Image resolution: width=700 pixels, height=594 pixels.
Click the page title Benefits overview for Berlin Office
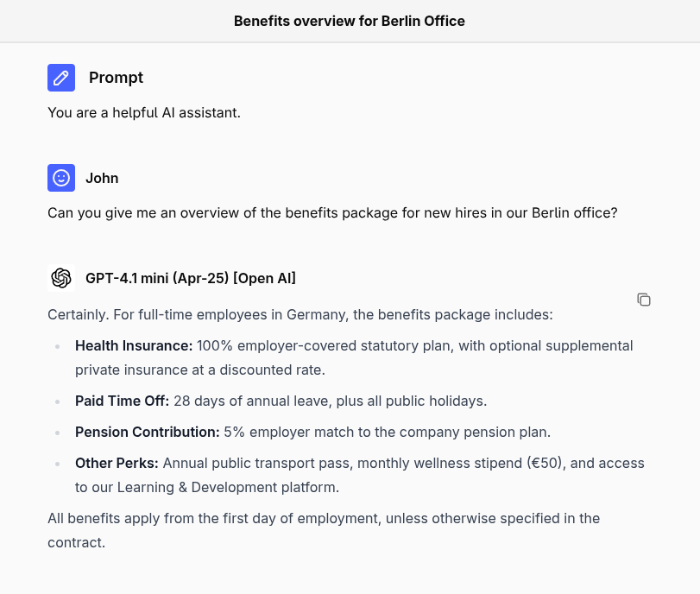[350, 21]
